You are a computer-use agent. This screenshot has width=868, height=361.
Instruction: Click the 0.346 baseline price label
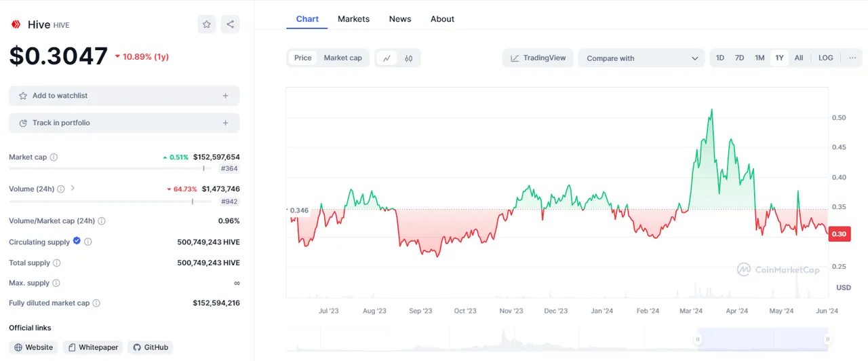pyautogui.click(x=299, y=210)
